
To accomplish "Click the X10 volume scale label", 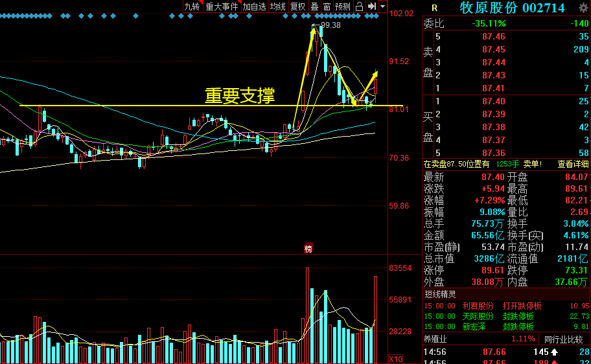I will [x=395, y=359].
